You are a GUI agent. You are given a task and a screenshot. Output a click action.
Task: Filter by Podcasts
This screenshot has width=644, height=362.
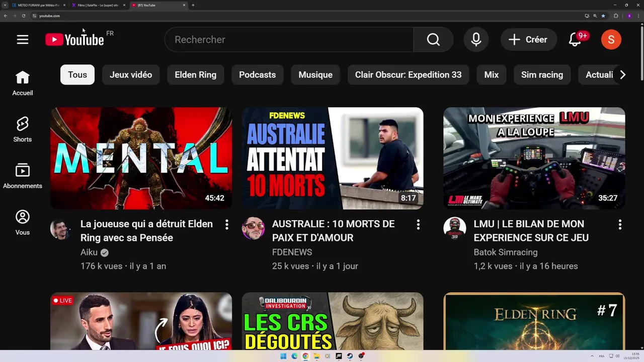tap(257, 75)
